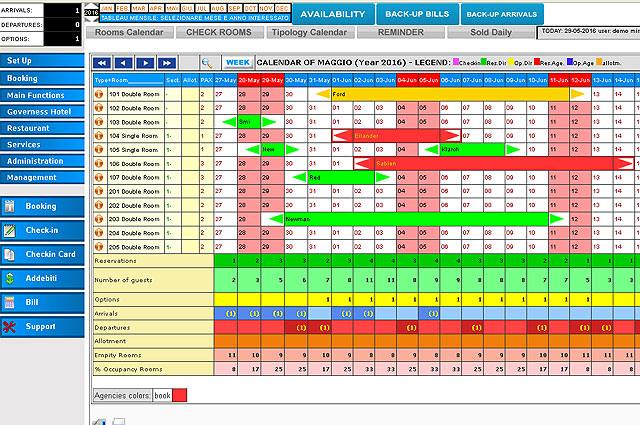Open info icon for 106 Double Room

click(x=99, y=163)
